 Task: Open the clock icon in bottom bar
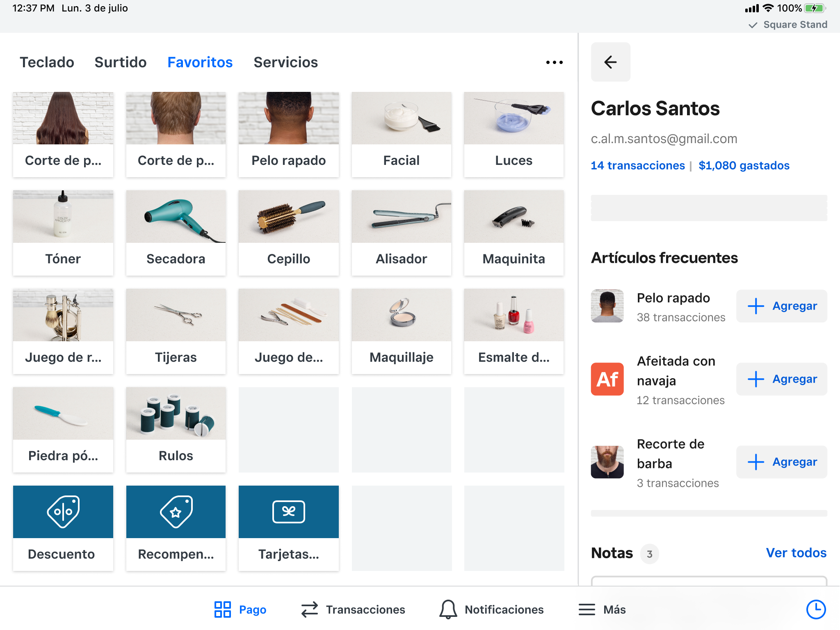(x=815, y=609)
